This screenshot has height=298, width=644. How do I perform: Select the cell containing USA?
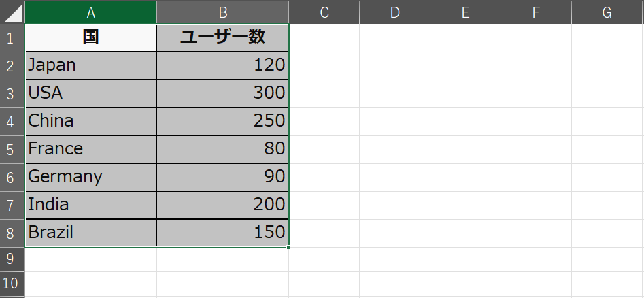(90, 93)
